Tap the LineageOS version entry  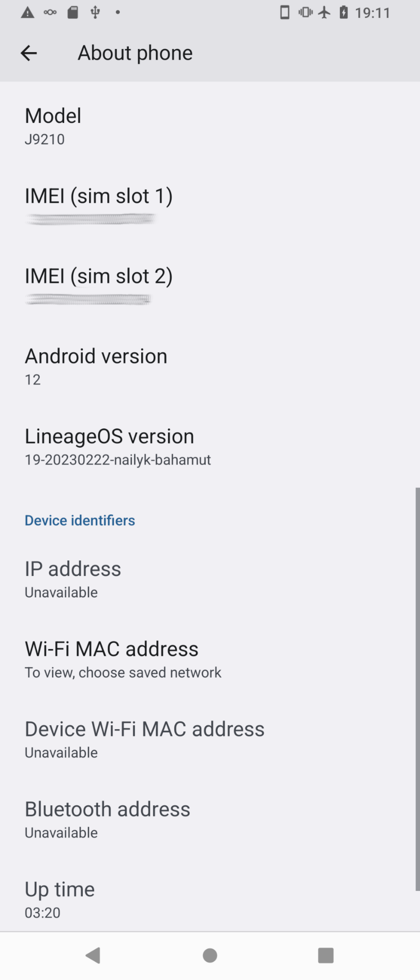pyautogui.click(x=210, y=447)
